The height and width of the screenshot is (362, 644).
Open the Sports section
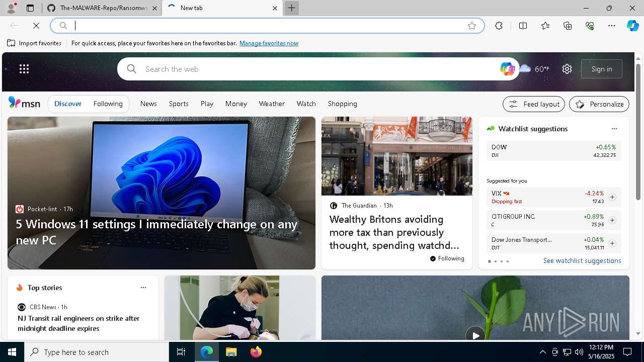click(179, 104)
